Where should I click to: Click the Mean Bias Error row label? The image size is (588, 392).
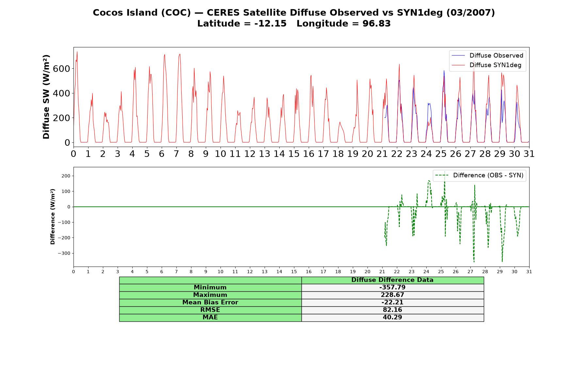pos(210,302)
